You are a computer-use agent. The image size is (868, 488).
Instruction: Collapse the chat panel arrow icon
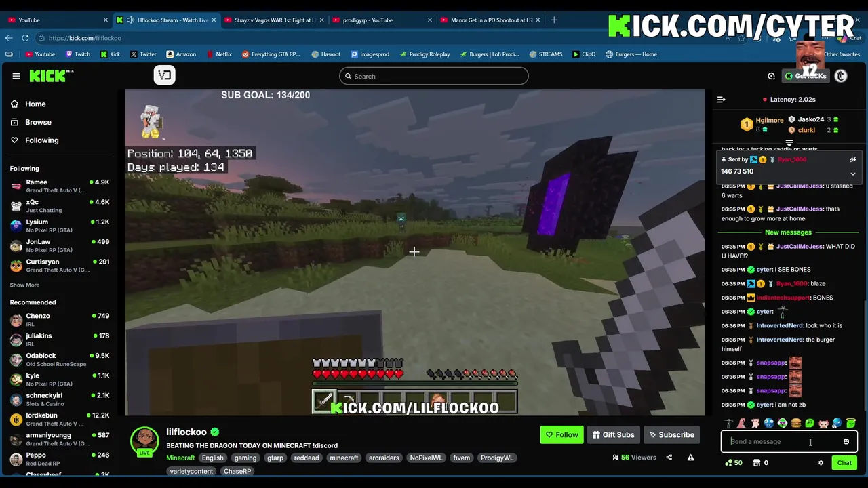click(x=722, y=100)
